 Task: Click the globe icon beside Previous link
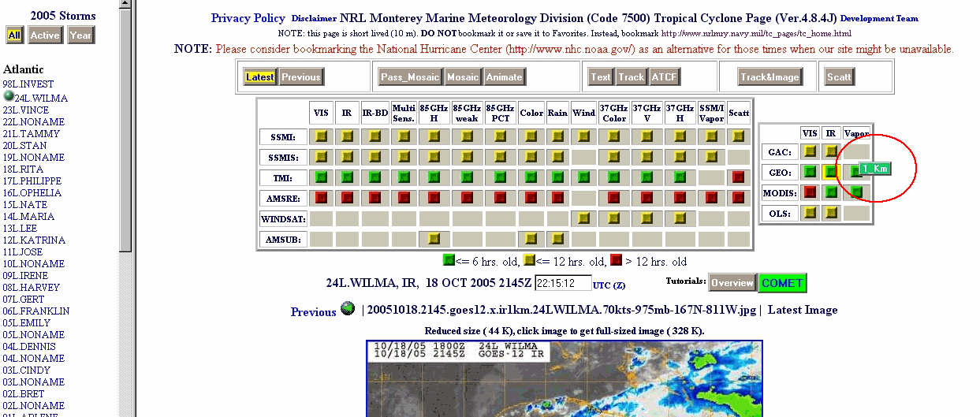pos(348,310)
